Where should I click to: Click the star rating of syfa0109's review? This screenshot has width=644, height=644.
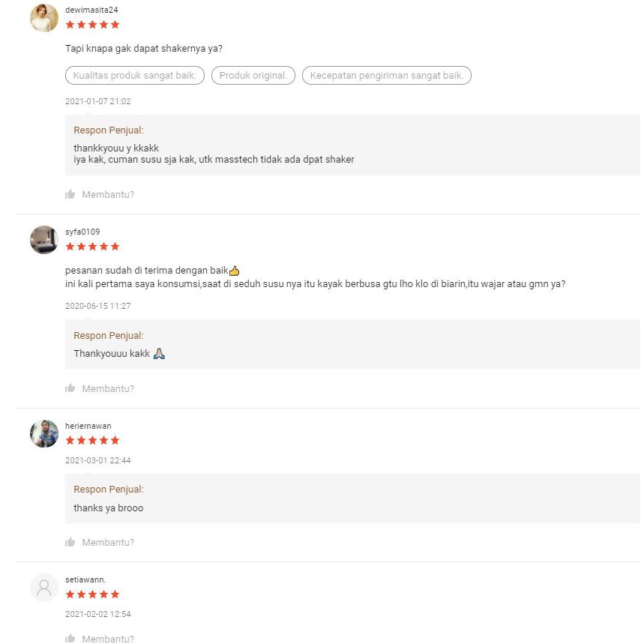tap(92, 247)
